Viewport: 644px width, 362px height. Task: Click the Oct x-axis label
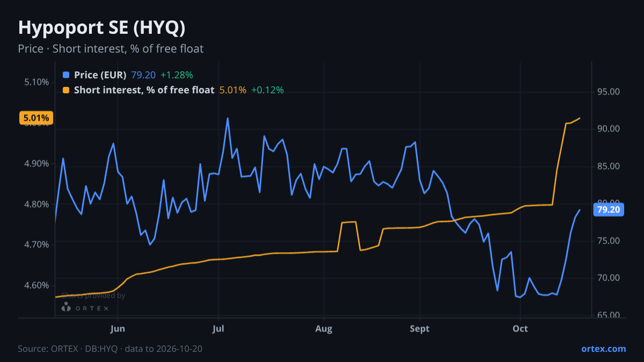(x=520, y=329)
